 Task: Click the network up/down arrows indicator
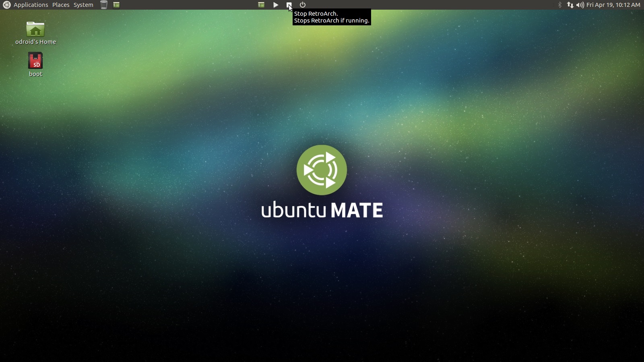(x=570, y=5)
